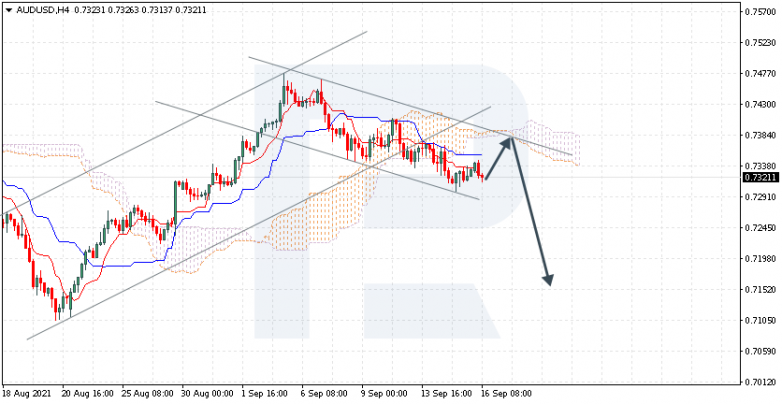The height and width of the screenshot is (404, 782).
Task: Click the AUDUSD,H4 symbol title
Action: click(43, 9)
